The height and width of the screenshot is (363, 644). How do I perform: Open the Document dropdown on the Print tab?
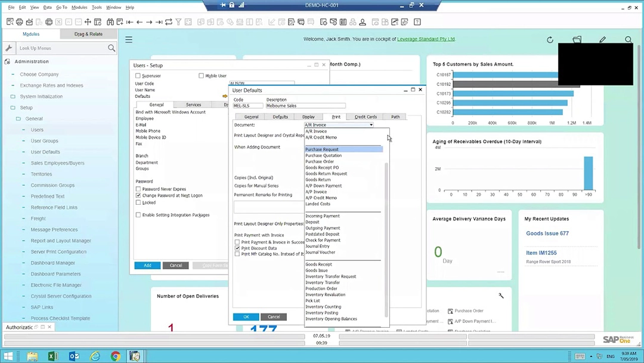(x=371, y=125)
